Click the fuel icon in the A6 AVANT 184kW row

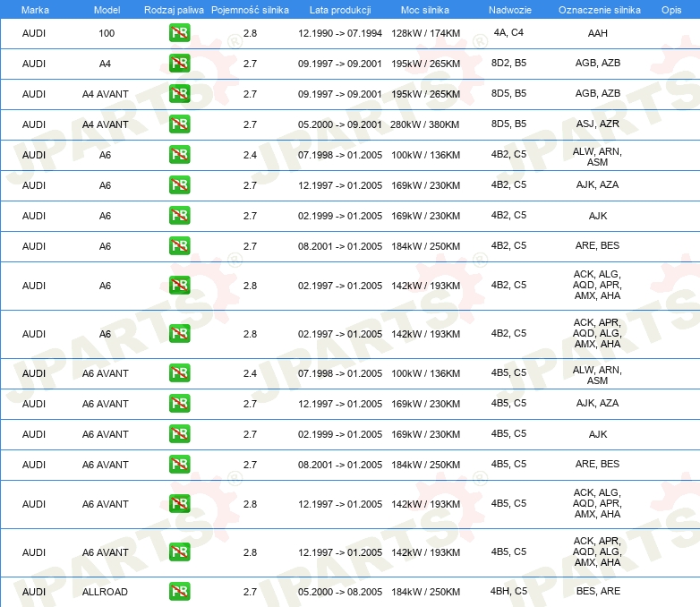[179, 464]
